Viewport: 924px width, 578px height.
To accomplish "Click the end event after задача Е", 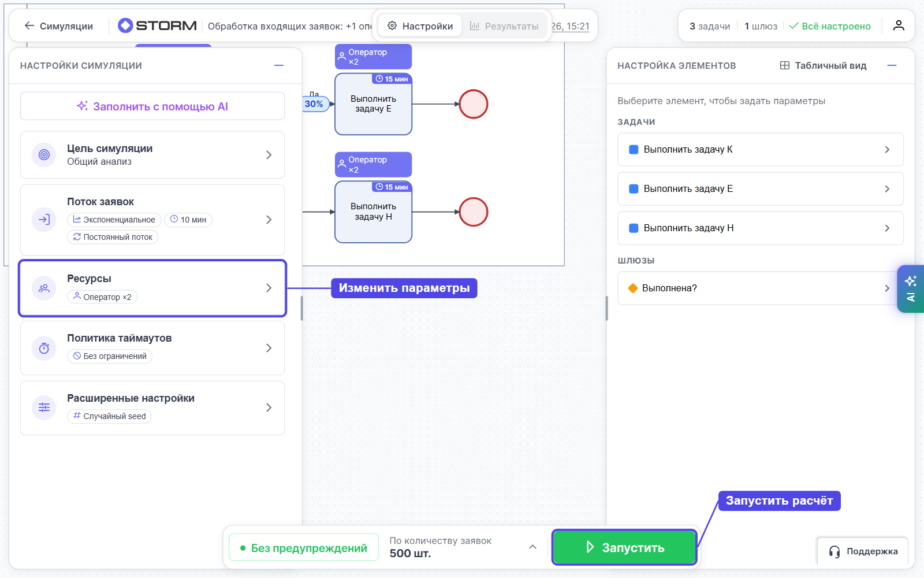I will (474, 104).
